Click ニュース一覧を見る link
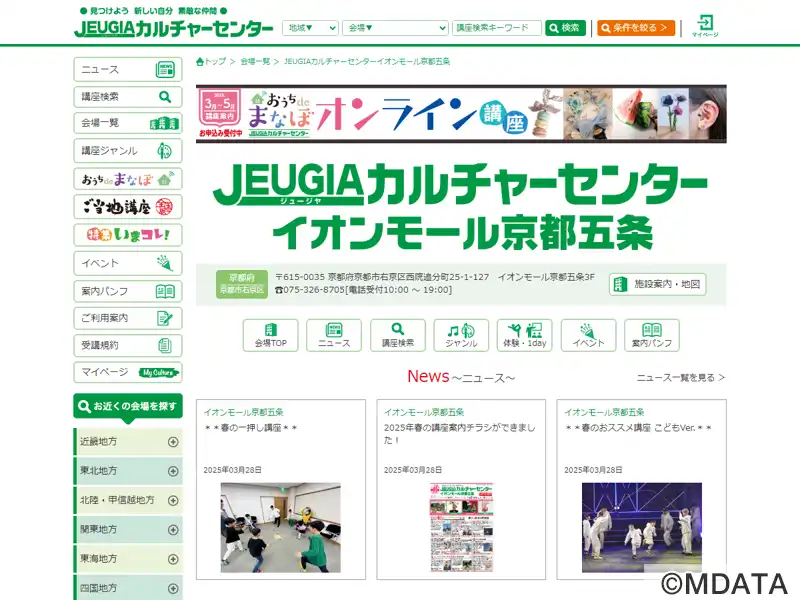 [x=681, y=378]
